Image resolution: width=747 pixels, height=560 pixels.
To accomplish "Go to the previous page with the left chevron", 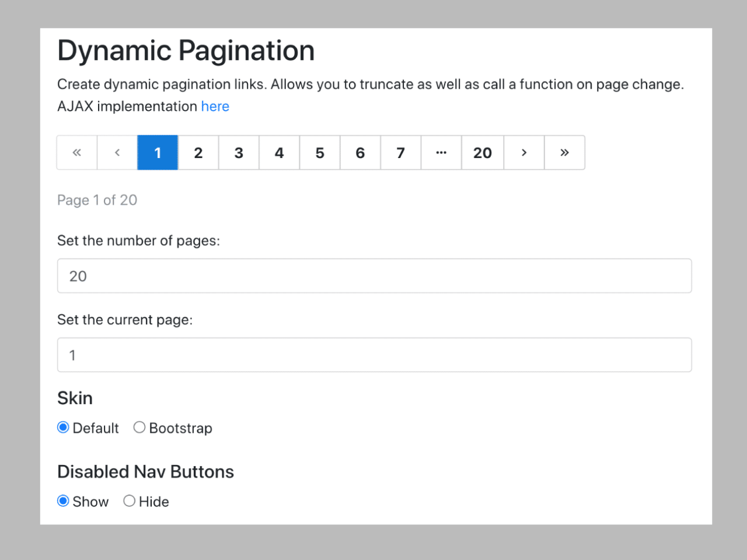I will [117, 152].
